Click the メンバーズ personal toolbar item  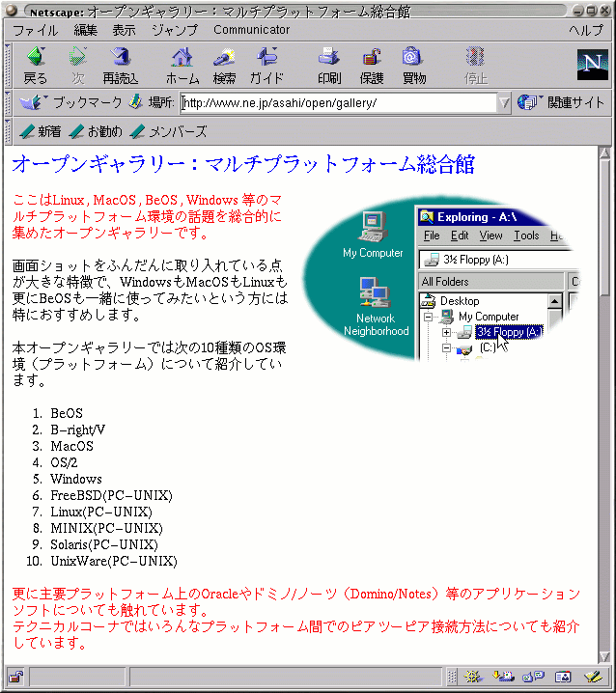pyautogui.click(x=168, y=131)
